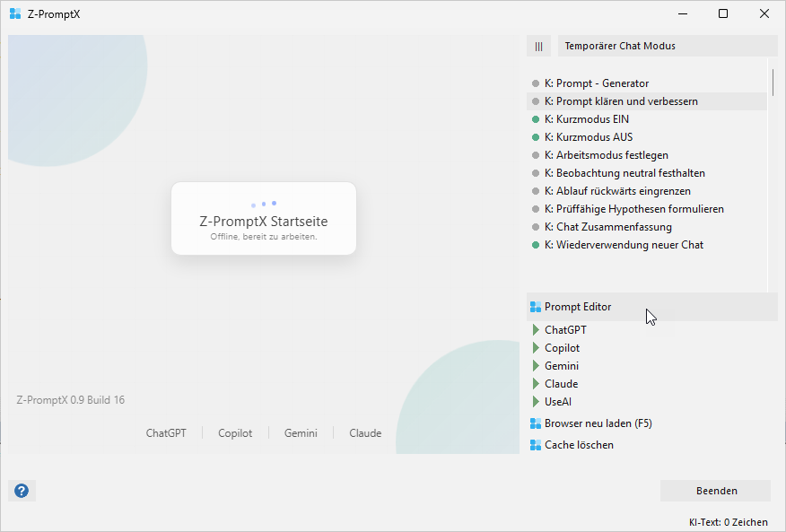This screenshot has height=532, width=786.
Task: Click the three-bar icon beside Temporärer Chat Modus
Action: point(538,46)
